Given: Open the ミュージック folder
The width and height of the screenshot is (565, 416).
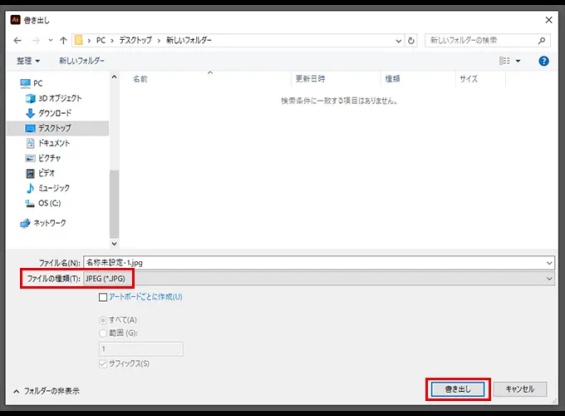Looking at the screenshot, I should pyautogui.click(x=48, y=188).
